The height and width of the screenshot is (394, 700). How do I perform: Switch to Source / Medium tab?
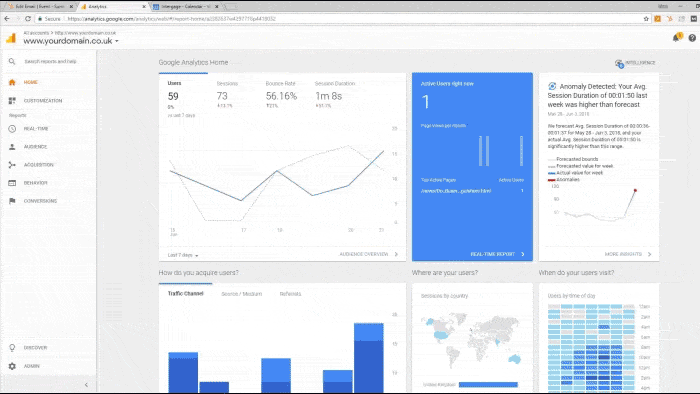pyautogui.click(x=242, y=294)
